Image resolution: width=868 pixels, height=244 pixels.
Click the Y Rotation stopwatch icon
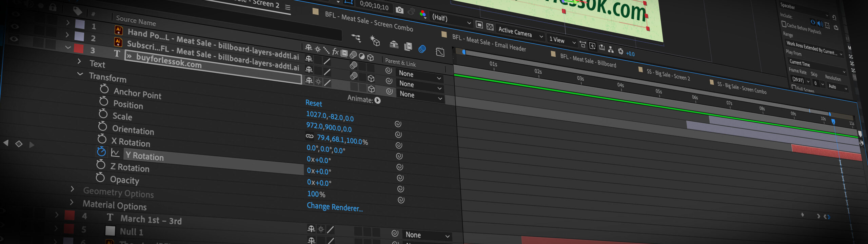(x=101, y=151)
